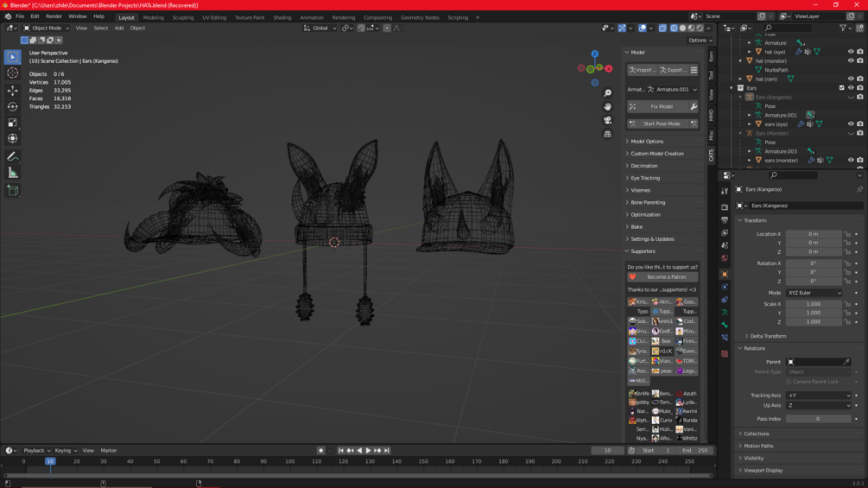Toggle camera view with the camera icon
Image resolution: width=868 pixels, height=488 pixels.
click(x=607, y=120)
